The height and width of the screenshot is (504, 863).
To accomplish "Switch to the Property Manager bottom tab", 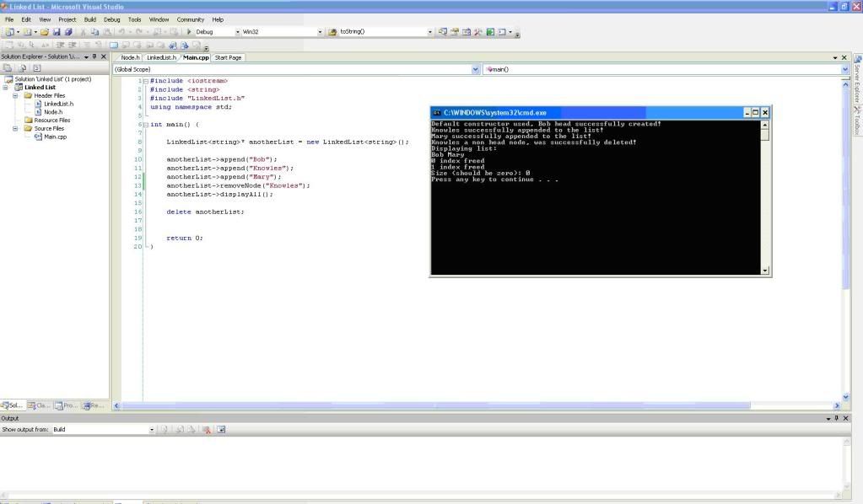I will click(66, 405).
